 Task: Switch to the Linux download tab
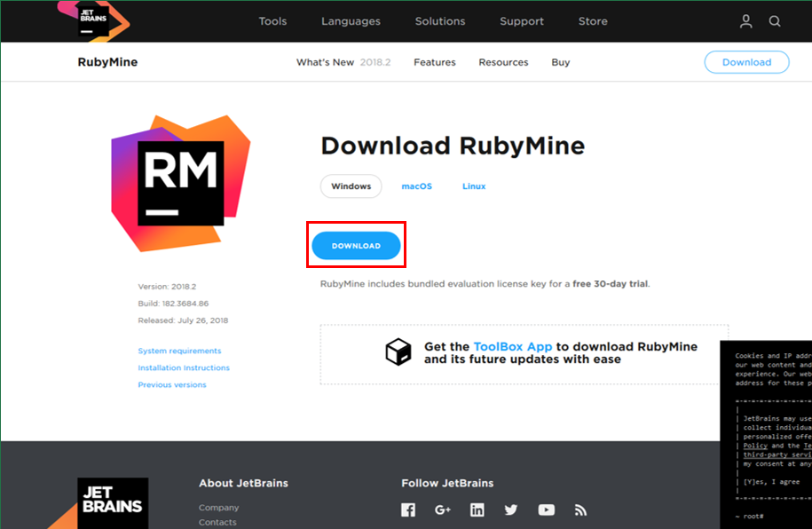(474, 186)
